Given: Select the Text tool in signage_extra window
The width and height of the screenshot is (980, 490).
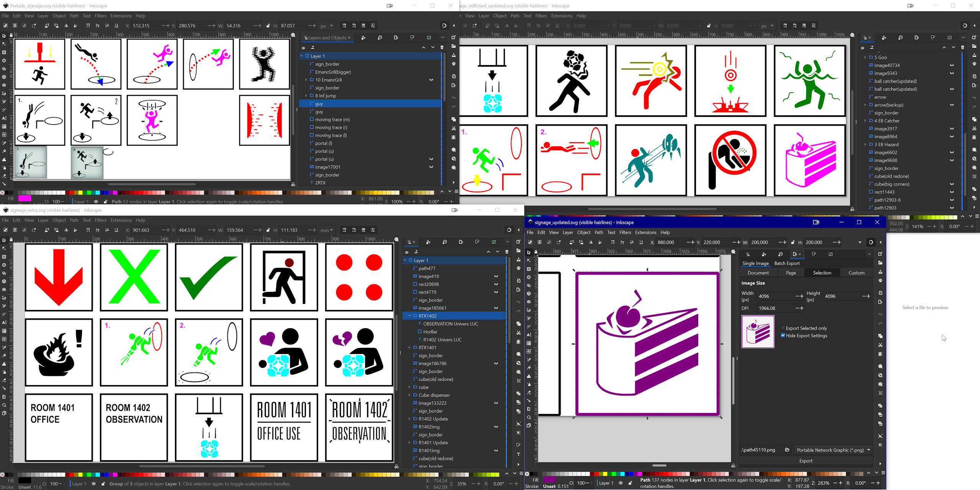Looking at the screenshot, I should click(x=4, y=323).
